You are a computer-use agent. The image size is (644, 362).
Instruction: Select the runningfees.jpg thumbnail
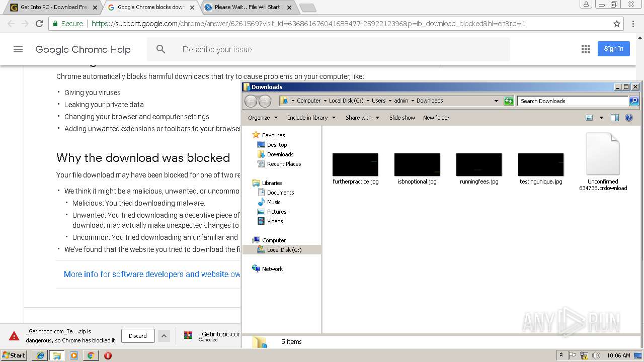click(479, 165)
